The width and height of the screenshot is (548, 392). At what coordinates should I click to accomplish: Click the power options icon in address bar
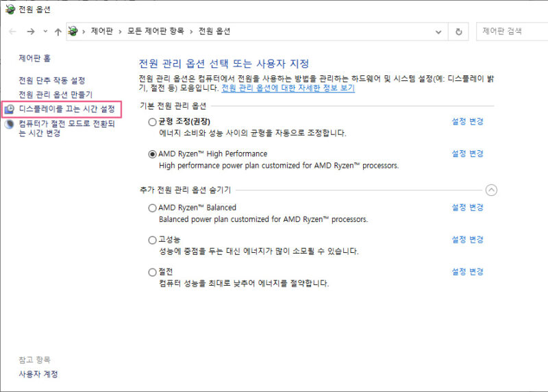point(73,32)
